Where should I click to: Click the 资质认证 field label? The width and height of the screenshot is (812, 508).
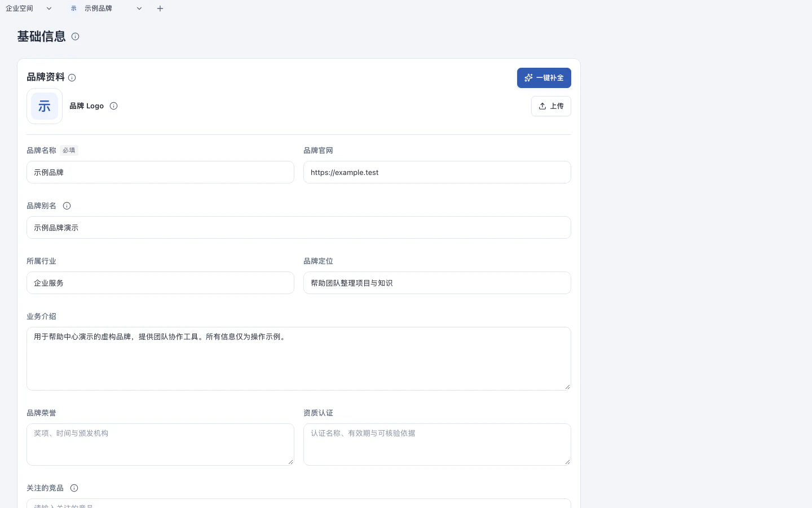(318, 413)
